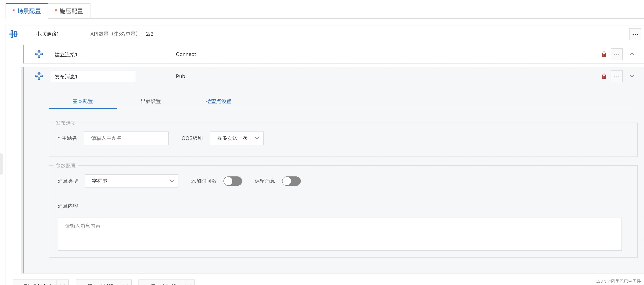Viewport: 644px width, 285px height.
Task: Enable the 保留消息 toggle
Action: (x=291, y=181)
